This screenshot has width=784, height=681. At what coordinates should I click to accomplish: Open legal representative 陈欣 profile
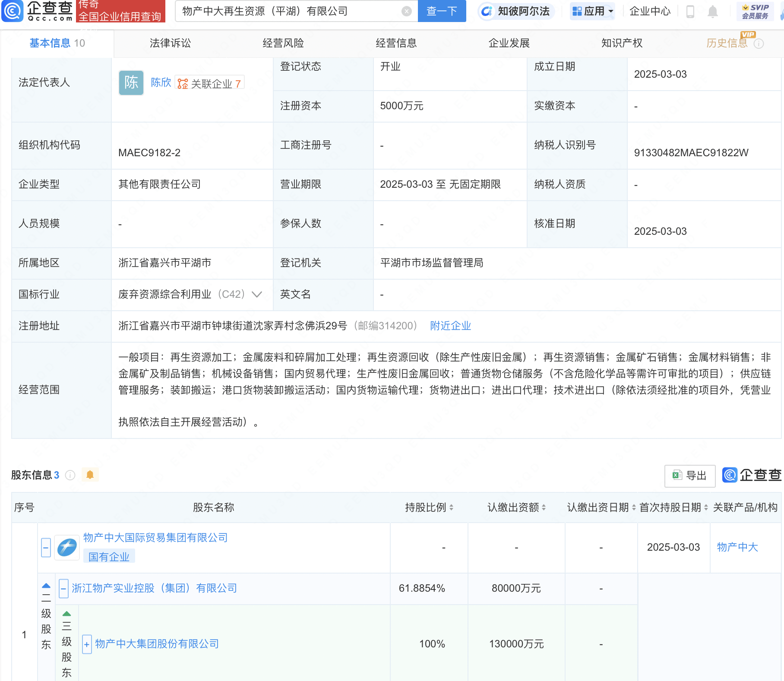161,82
